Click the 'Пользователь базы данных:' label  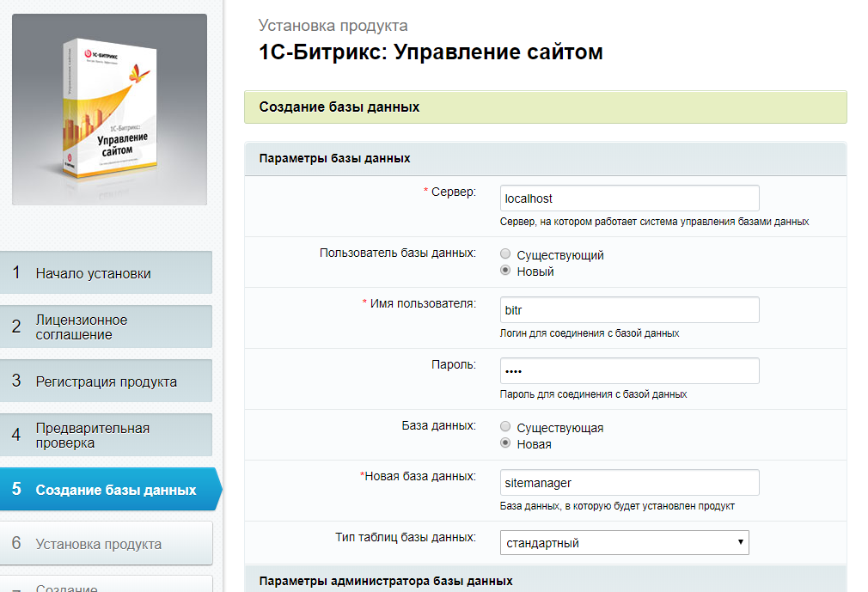[x=397, y=253]
